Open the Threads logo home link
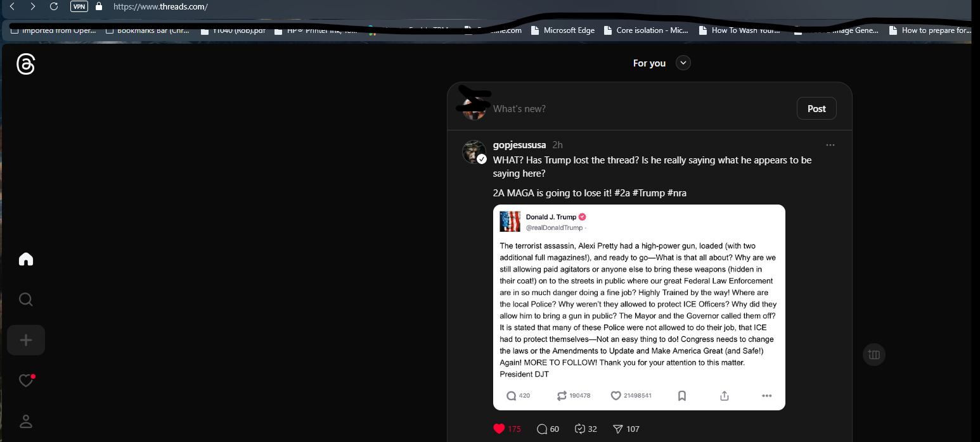 pos(25,64)
